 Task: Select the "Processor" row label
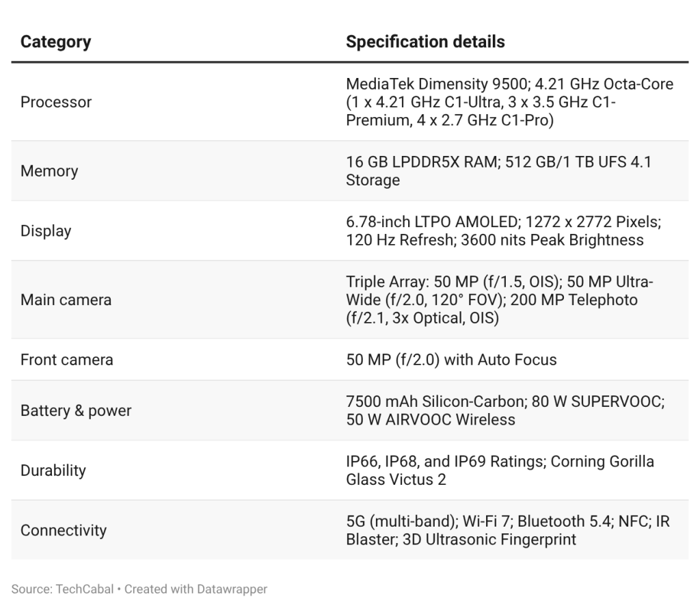56,103
